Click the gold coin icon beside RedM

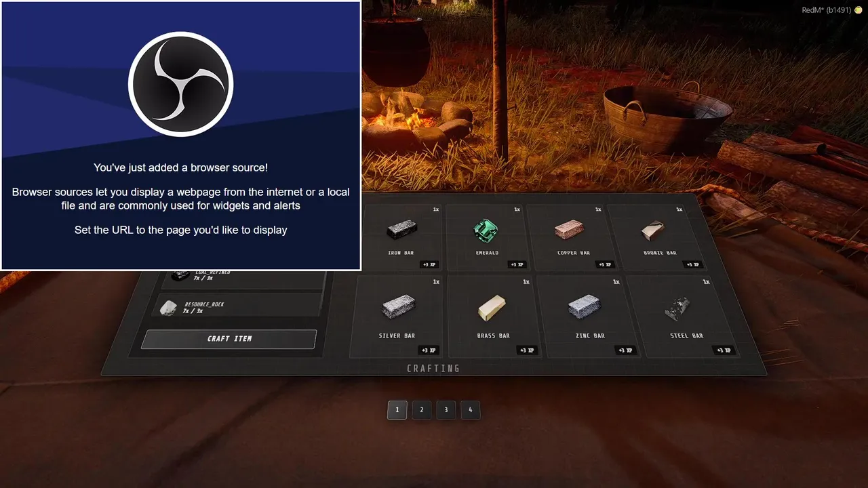pyautogui.click(x=859, y=10)
